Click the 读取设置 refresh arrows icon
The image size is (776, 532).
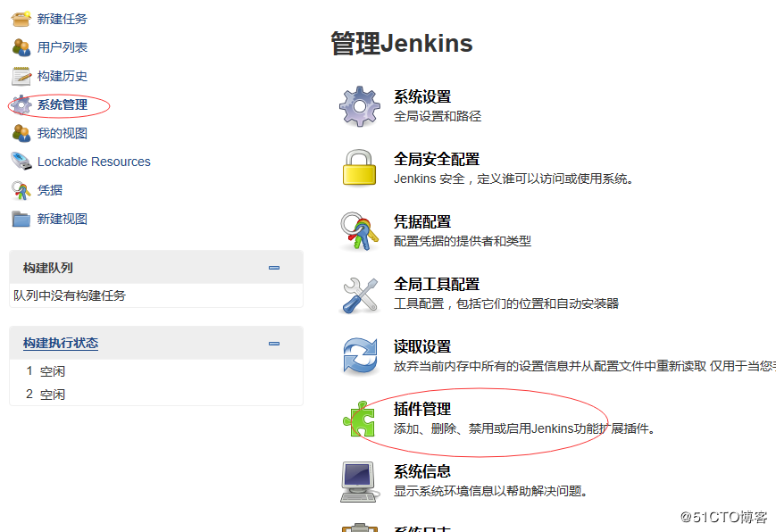tap(360, 356)
